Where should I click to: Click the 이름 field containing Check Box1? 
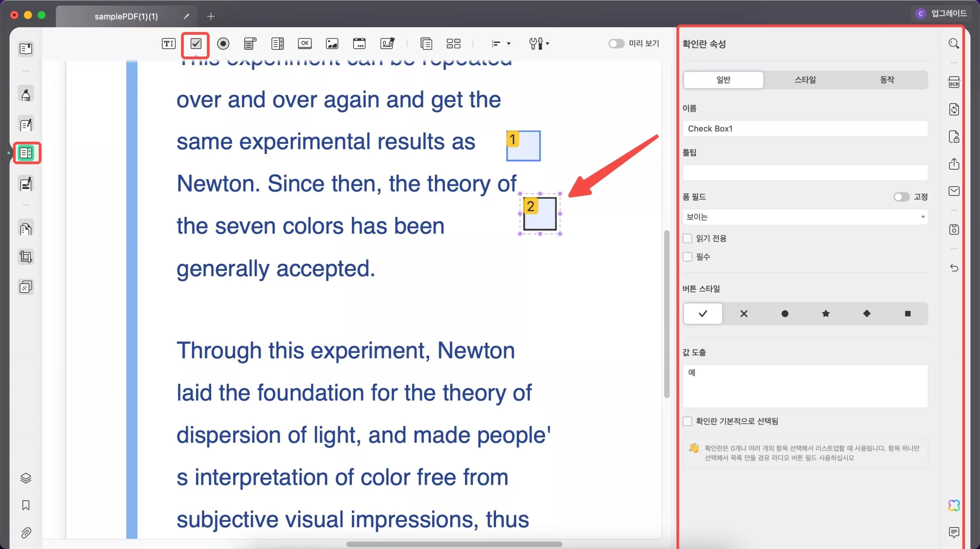pos(805,129)
